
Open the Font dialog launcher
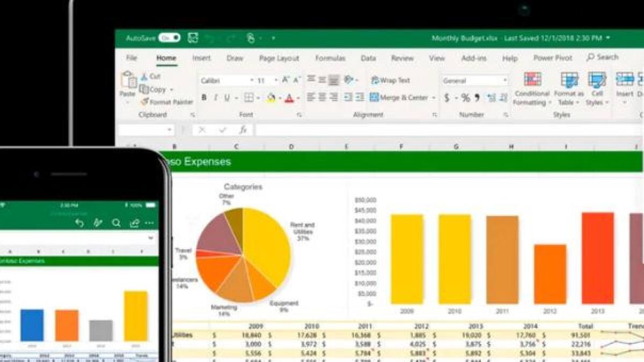click(299, 115)
